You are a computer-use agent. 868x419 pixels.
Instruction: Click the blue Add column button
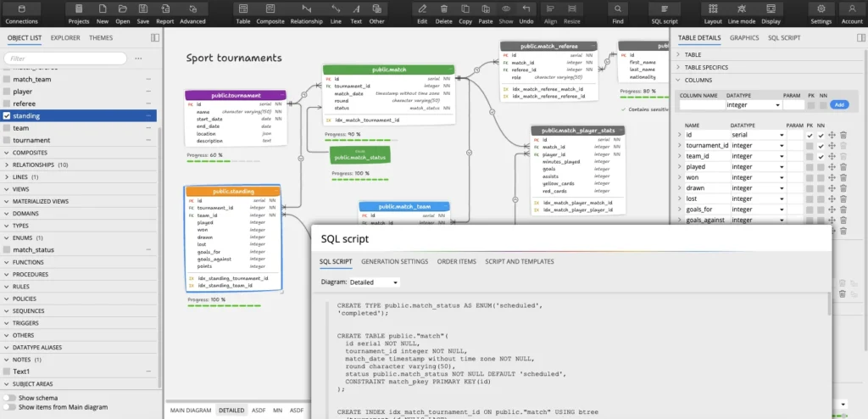pos(839,105)
